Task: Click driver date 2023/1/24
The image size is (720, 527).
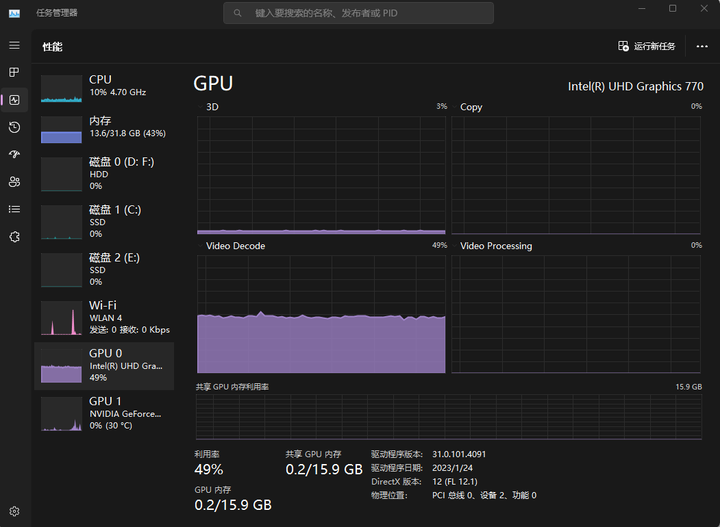Action: click(452, 468)
